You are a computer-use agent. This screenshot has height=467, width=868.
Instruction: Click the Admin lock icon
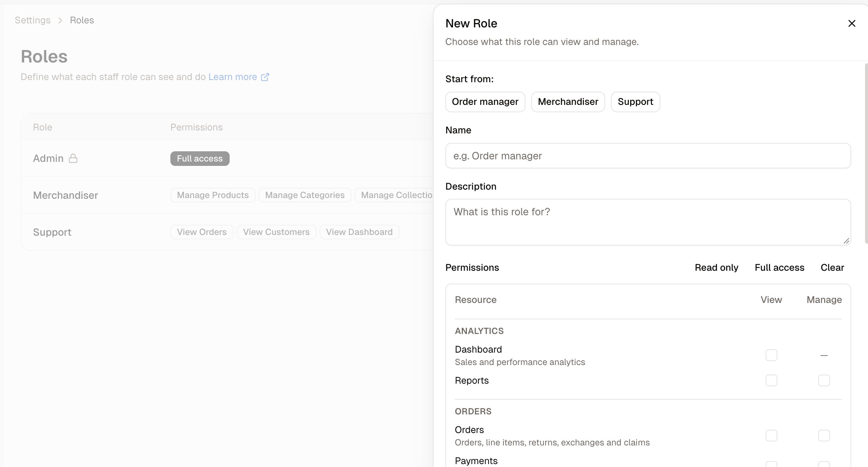click(73, 158)
